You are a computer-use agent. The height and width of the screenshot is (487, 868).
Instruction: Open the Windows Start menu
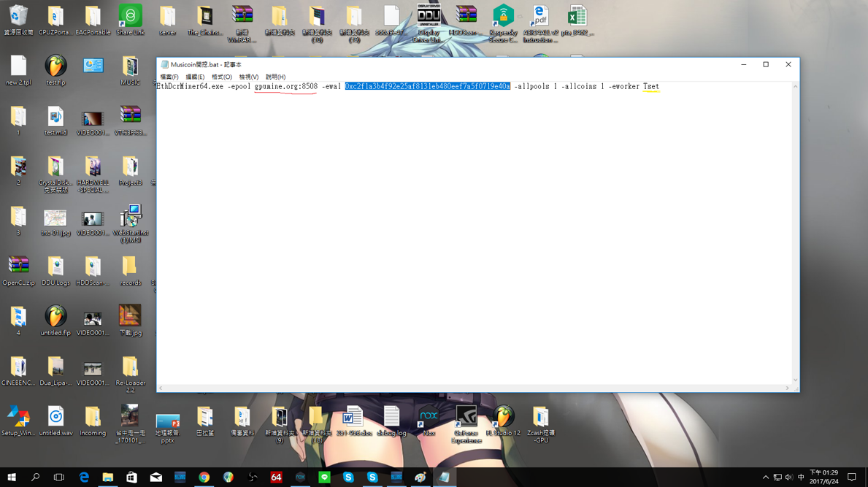click(x=12, y=477)
